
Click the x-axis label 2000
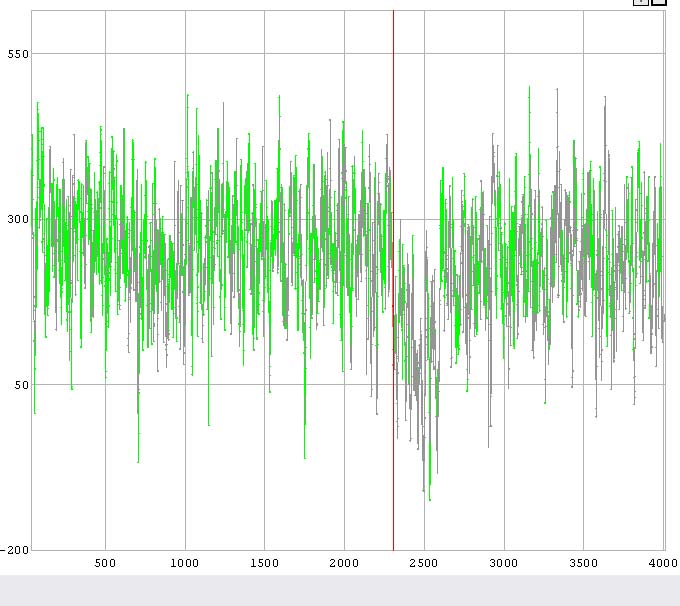(344, 563)
